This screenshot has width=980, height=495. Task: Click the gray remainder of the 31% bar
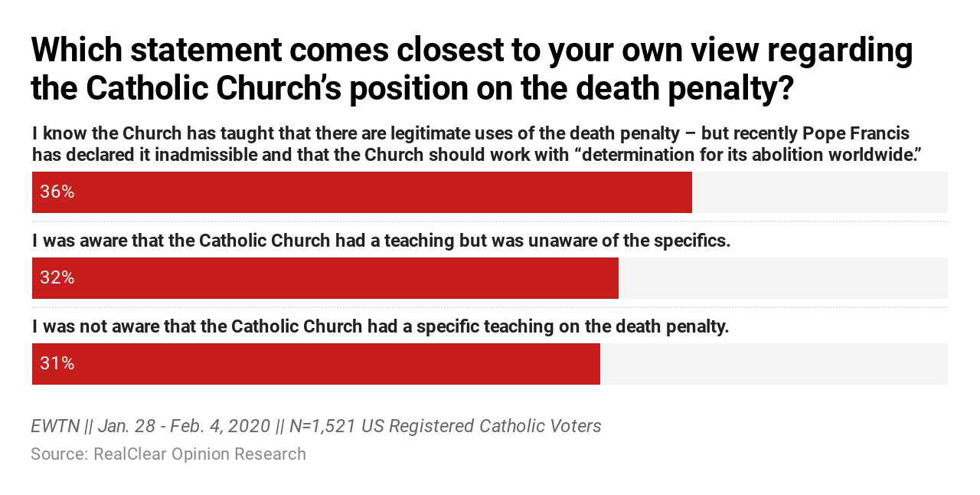tap(774, 364)
